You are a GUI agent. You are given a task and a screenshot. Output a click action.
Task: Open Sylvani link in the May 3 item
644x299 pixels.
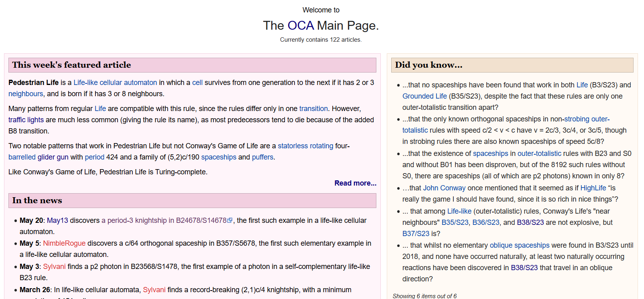tap(54, 267)
